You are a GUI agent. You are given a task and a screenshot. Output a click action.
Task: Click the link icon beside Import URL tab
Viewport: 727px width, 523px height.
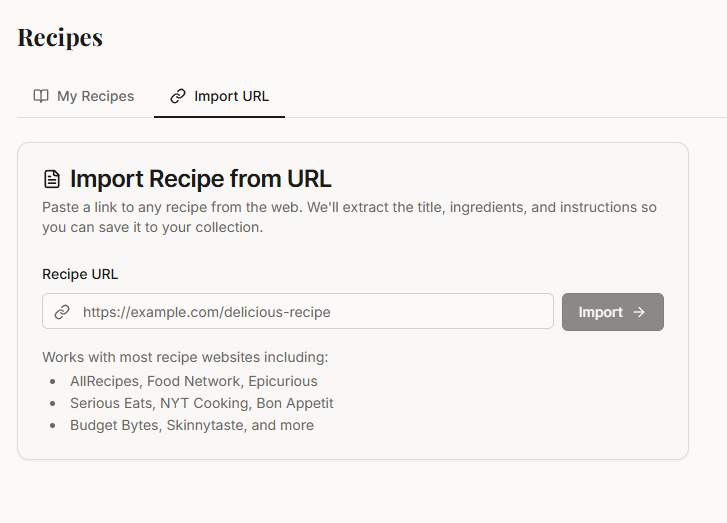point(178,96)
